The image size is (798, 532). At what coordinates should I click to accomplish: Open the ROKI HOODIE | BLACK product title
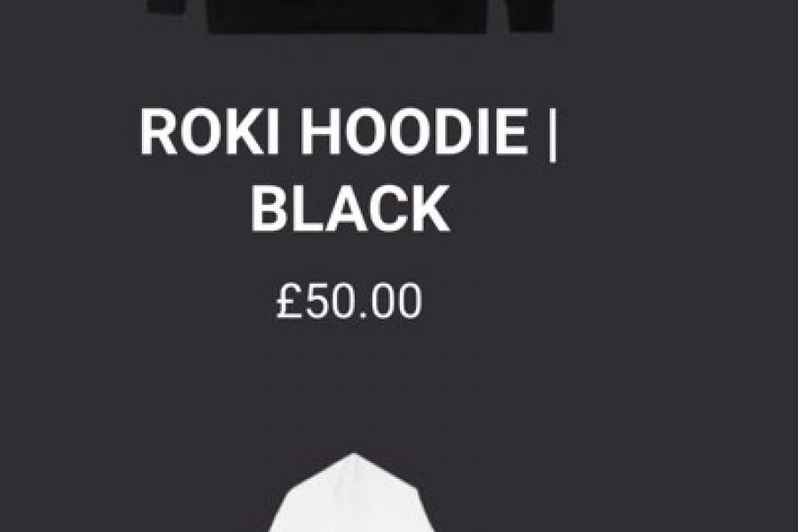click(349, 169)
